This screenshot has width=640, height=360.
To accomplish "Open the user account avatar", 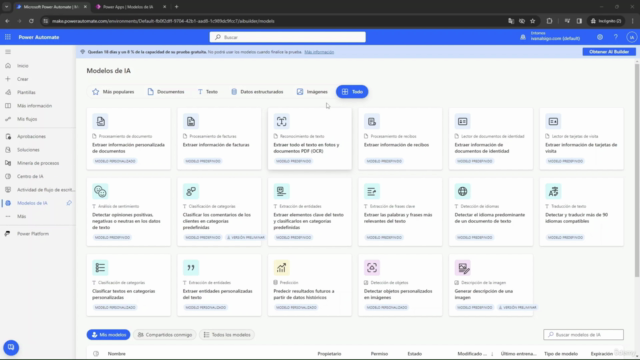I will pyautogui.click(x=631, y=37).
